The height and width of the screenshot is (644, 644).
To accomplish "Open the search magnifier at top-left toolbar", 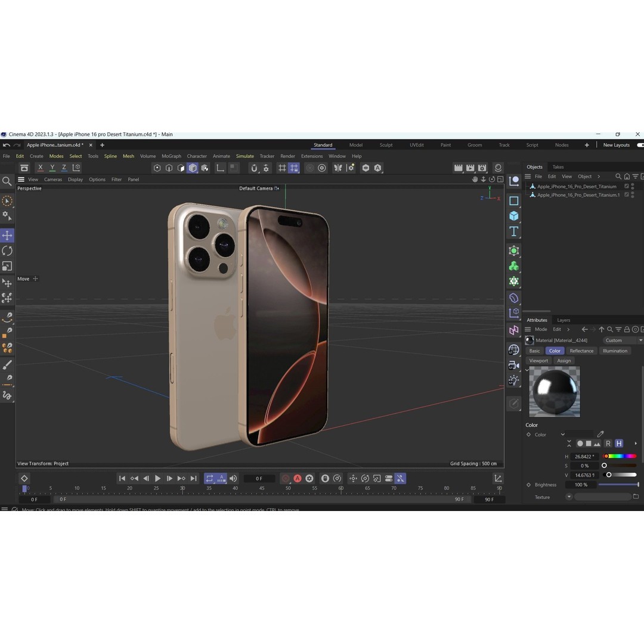I will 7,181.
